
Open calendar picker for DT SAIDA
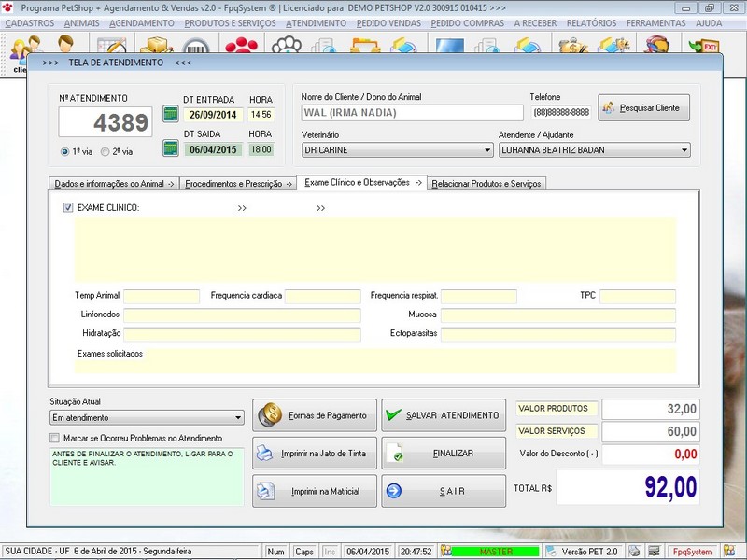click(x=170, y=148)
